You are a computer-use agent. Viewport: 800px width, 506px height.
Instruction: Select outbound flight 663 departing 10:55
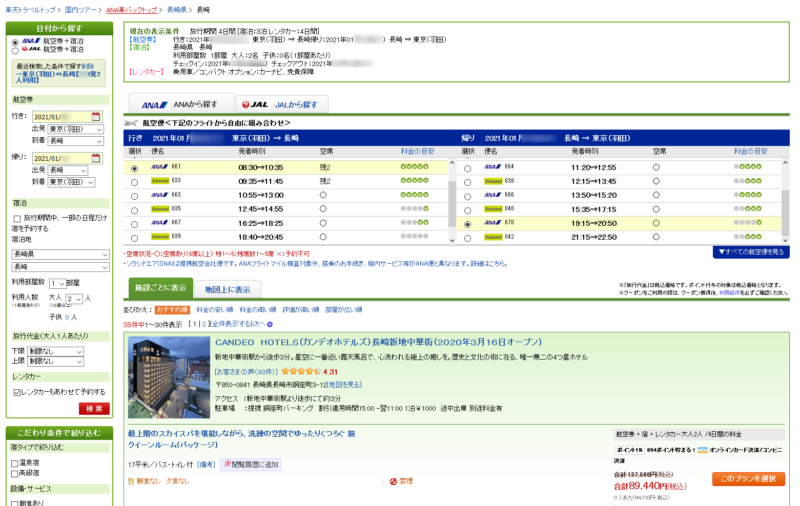134,196
